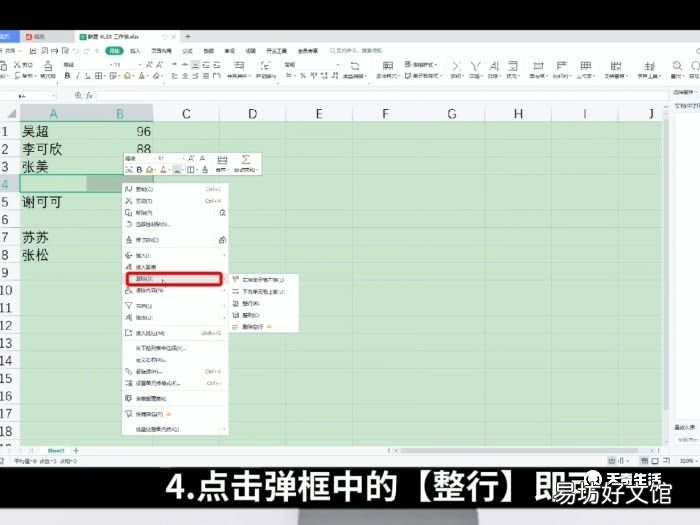Viewport: 700px width, 525px height.
Task: Choose Copy in the context menu
Action: [x=175, y=189]
